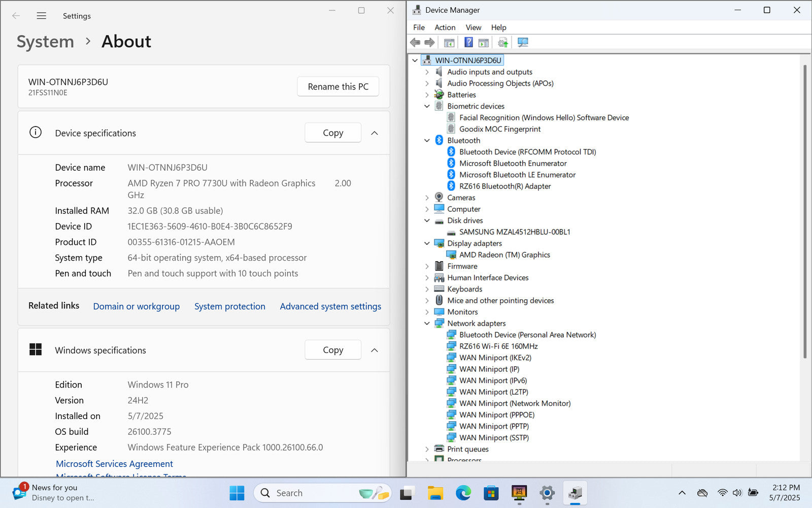Screen dimensions: 812x508
Task: Click Show/Hide Action Pane toolbar icon
Action: click(x=484, y=42)
